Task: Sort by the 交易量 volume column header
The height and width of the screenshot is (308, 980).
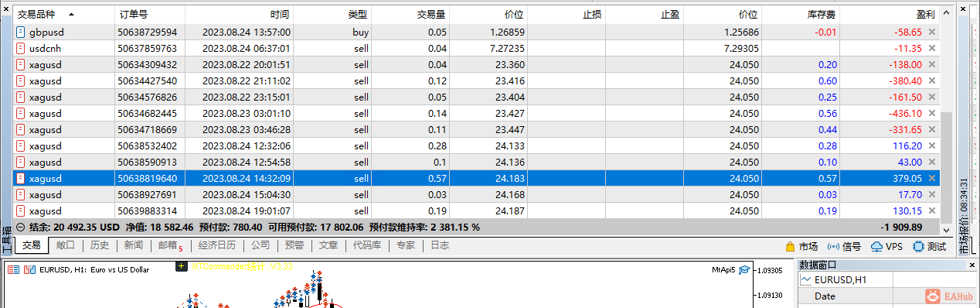Action: tap(410, 14)
